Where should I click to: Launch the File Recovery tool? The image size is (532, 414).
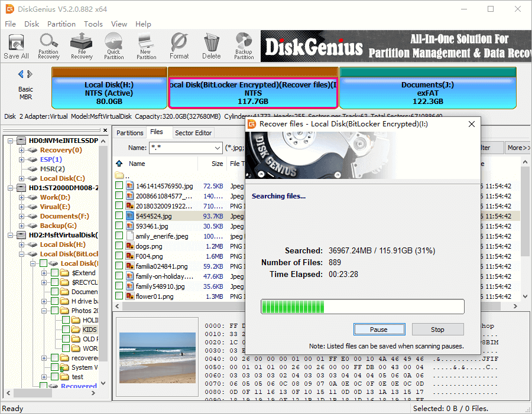pos(82,46)
